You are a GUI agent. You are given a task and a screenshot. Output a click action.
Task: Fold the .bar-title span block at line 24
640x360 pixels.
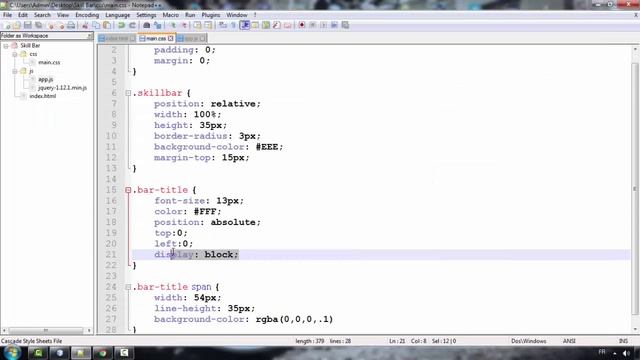tap(128, 287)
